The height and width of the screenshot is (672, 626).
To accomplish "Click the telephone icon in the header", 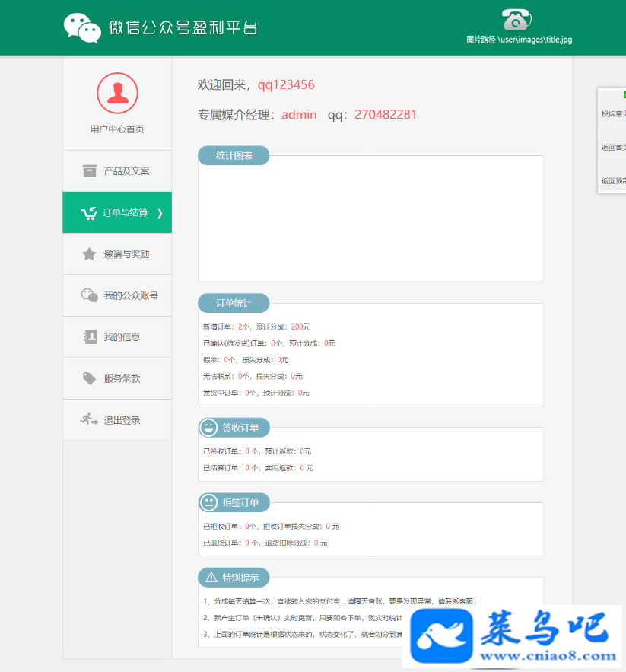I will (516, 20).
